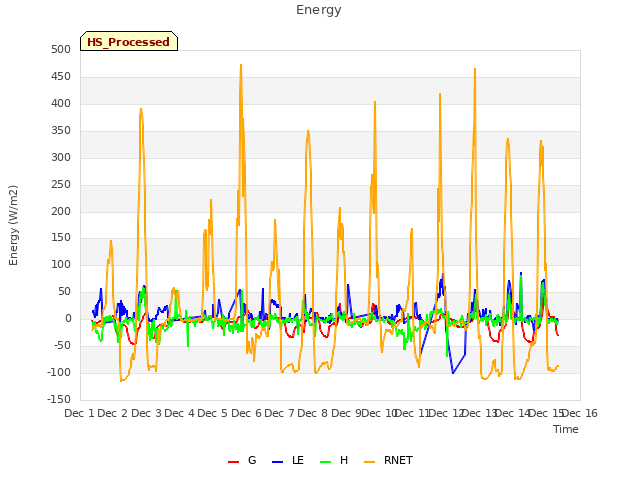Image resolution: width=640 pixels, height=480 pixels.
Task: Click the 400 y-axis tick label
Action: point(61,103)
